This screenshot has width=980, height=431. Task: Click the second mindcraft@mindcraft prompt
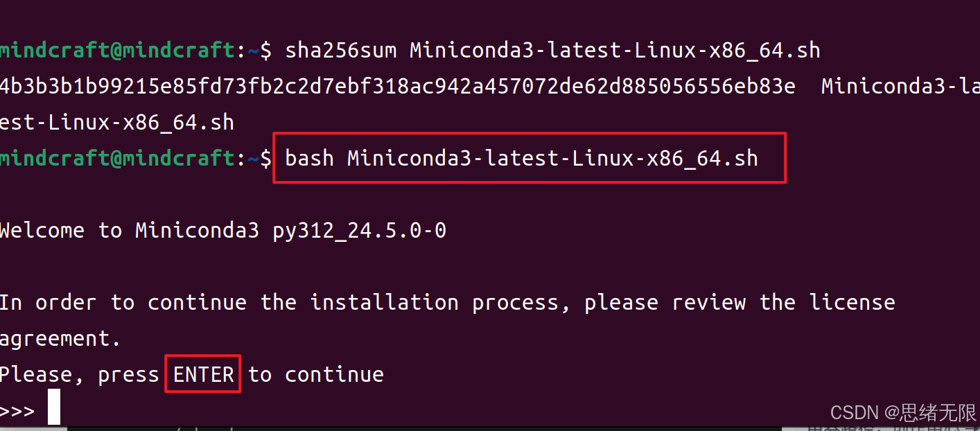[118, 158]
